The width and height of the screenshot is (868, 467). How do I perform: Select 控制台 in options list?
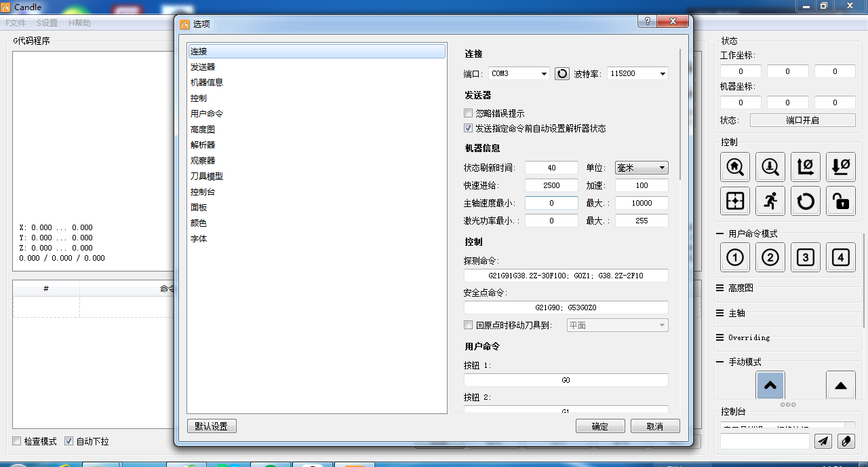pos(317,191)
